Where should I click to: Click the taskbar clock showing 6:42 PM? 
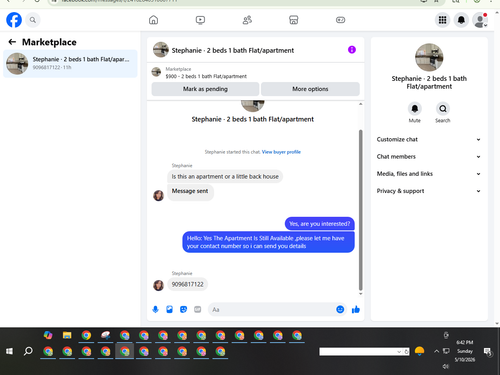(x=465, y=342)
